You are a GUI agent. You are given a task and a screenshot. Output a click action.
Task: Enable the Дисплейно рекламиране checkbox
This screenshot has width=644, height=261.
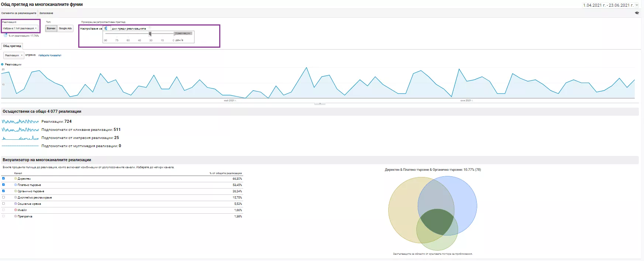coord(4,197)
